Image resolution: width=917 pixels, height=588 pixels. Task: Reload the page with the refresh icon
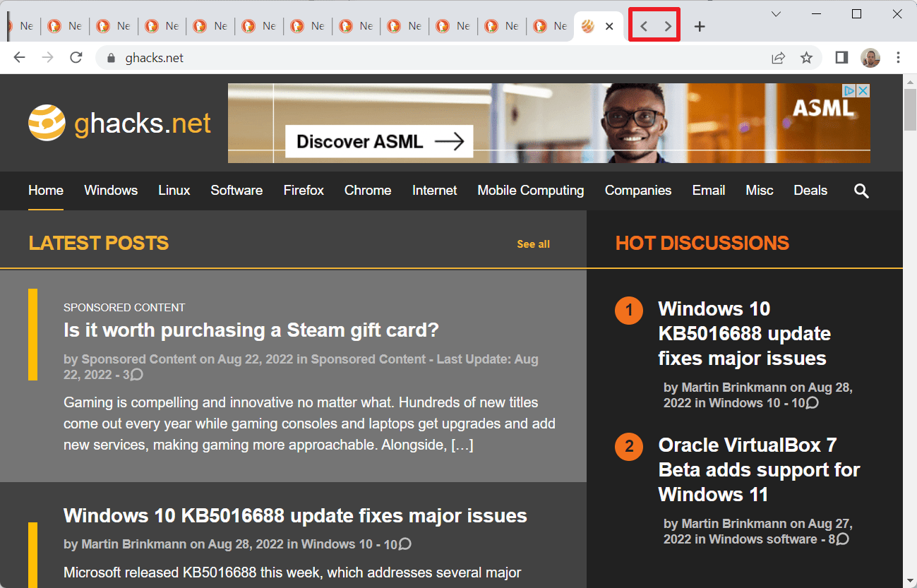click(x=76, y=57)
